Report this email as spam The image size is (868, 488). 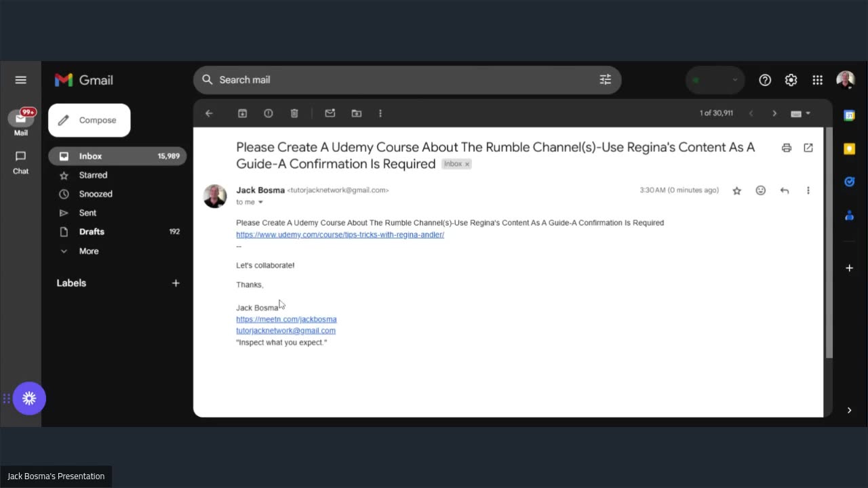tap(269, 113)
